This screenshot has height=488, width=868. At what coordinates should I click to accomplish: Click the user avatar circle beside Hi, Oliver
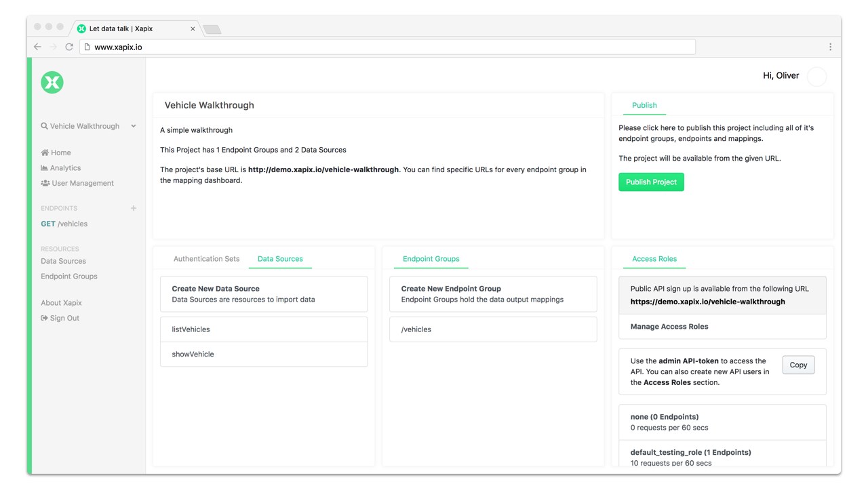[817, 77]
